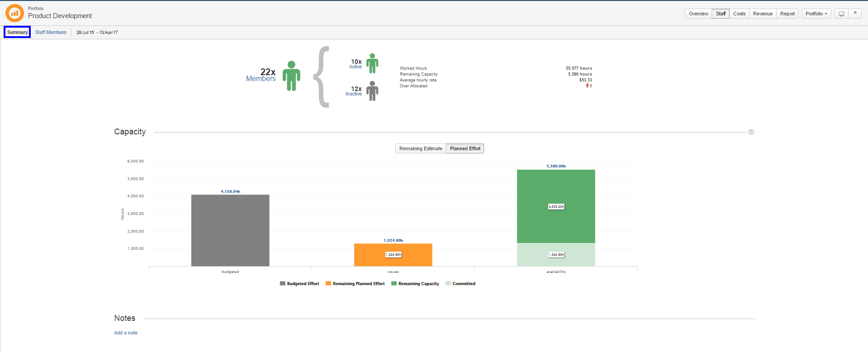Open the date range 28/Jul/15 - 13/Apr/17
The width and height of the screenshot is (868, 353).
pos(97,33)
